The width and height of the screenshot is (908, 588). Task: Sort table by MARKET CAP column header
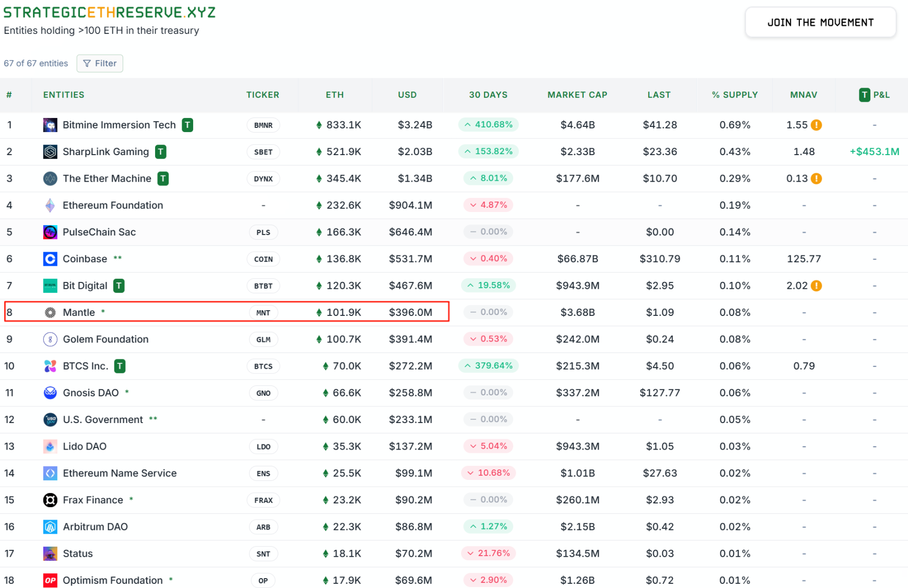point(577,95)
